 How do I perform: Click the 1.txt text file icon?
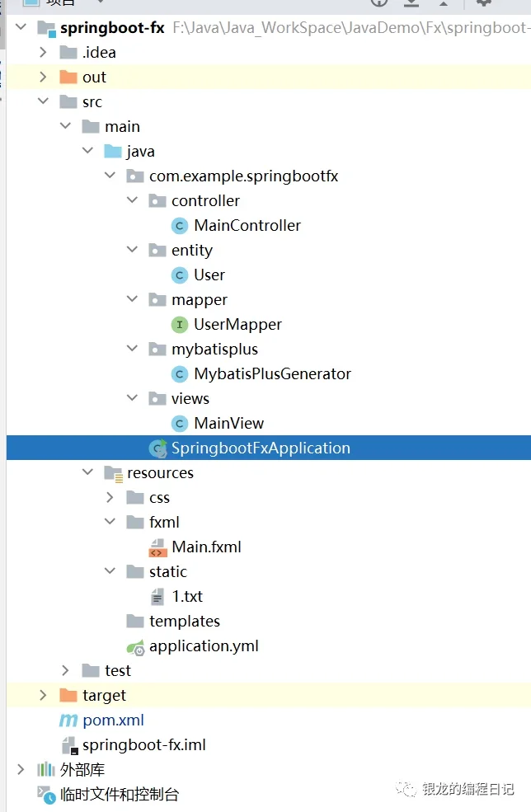point(157,597)
